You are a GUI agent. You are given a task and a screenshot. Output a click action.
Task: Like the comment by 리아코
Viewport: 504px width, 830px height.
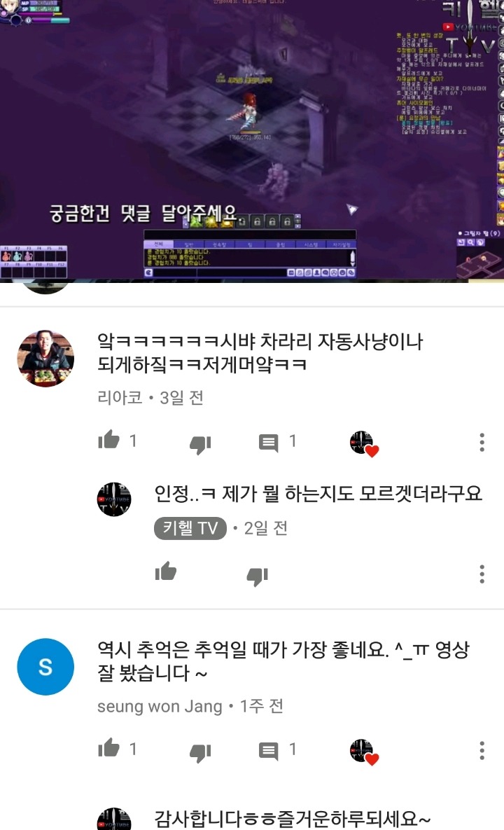(x=109, y=440)
